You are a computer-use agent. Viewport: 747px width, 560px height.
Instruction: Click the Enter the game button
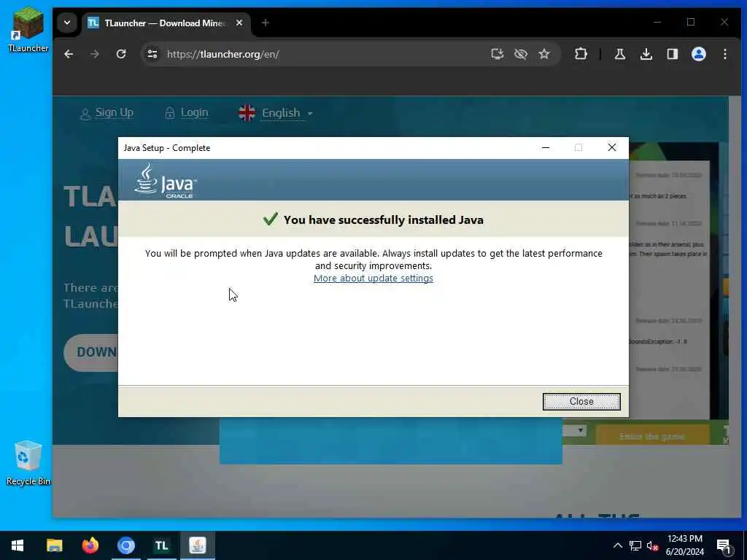click(x=652, y=436)
